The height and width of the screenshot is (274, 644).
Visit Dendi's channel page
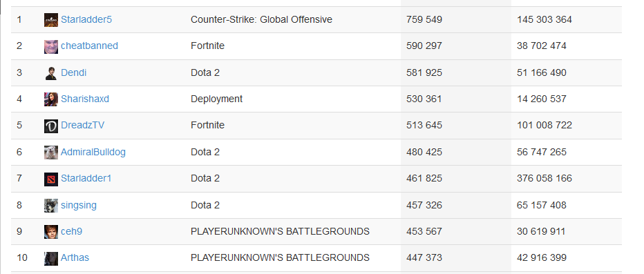tap(73, 72)
